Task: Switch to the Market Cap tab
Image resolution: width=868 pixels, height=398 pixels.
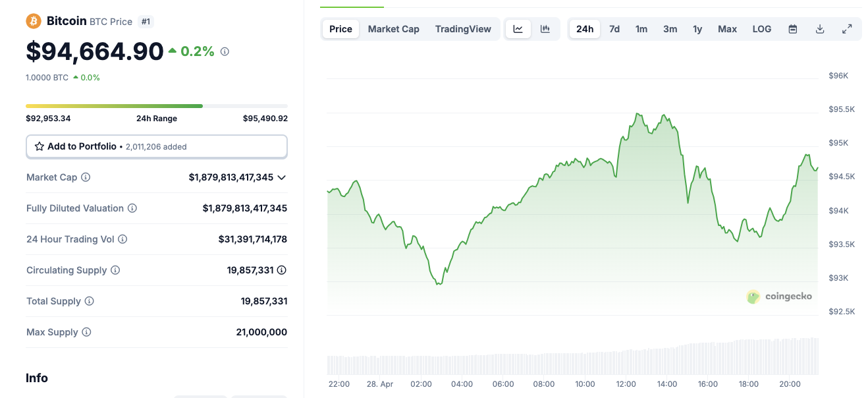Action: pyautogui.click(x=393, y=28)
